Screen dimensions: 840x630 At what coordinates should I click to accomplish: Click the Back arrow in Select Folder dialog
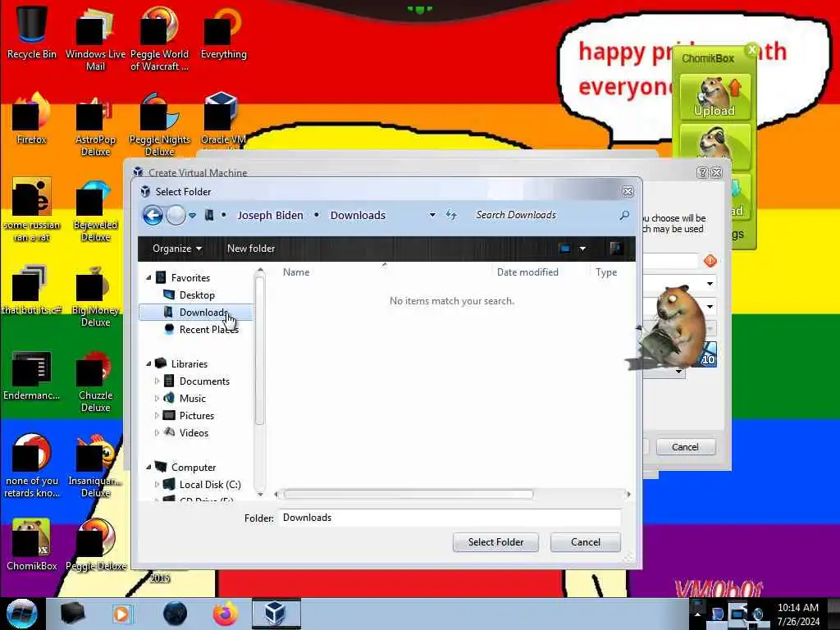point(153,216)
